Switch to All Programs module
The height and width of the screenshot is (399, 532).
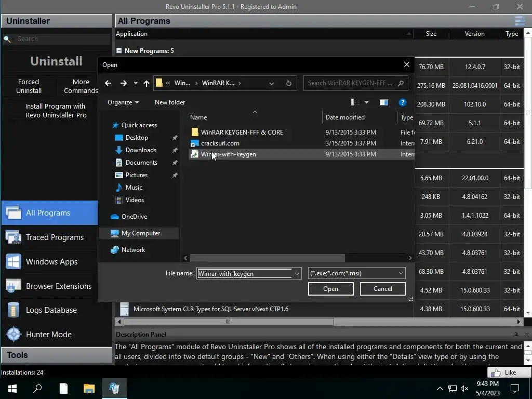coord(49,212)
